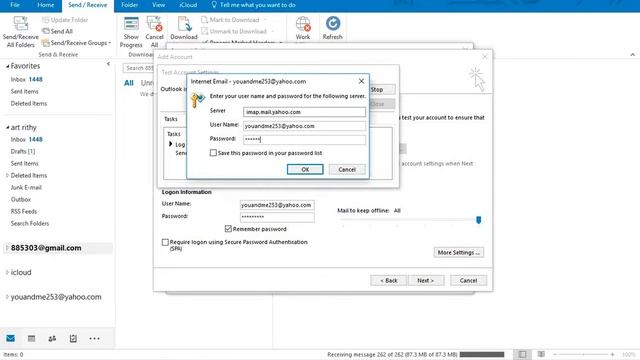
Task: Select the Send / Receive tab
Action: tap(88, 5)
